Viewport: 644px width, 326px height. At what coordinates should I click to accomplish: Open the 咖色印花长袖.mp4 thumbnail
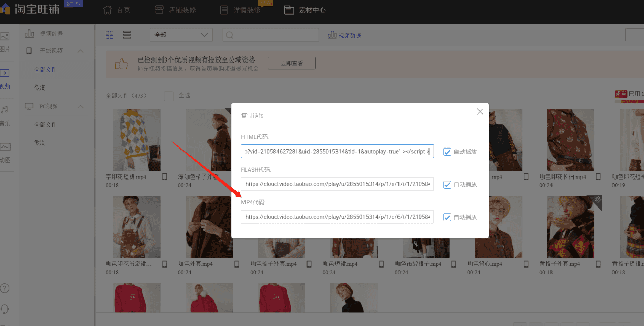coord(570,139)
